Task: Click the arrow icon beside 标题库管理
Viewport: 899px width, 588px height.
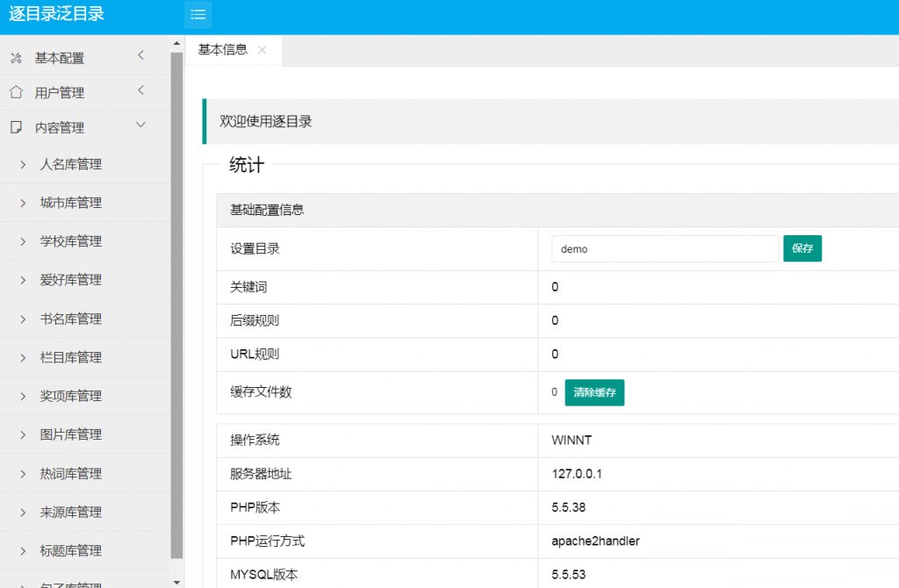Action: [24, 549]
